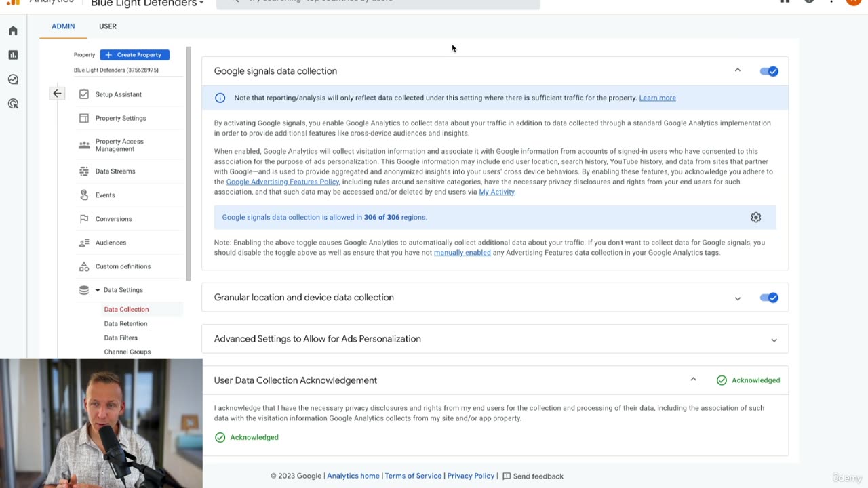Click the Send feedback text

(538, 476)
